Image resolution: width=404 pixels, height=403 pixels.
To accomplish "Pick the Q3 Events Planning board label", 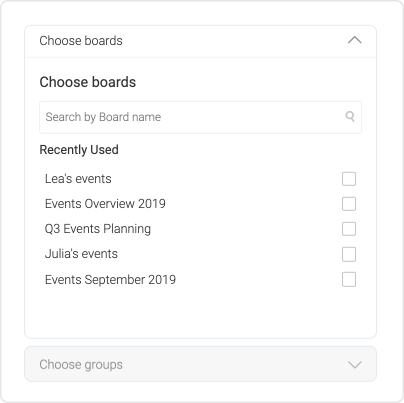I will coord(98,229).
